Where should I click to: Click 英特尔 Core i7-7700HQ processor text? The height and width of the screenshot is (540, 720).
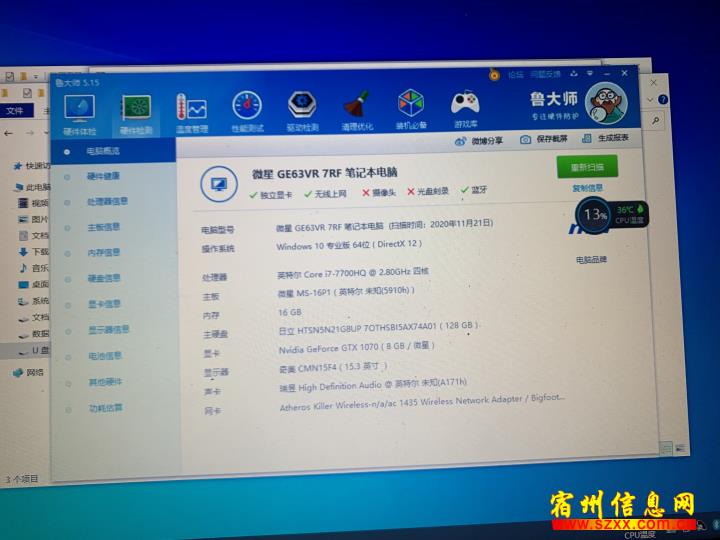tap(353, 273)
